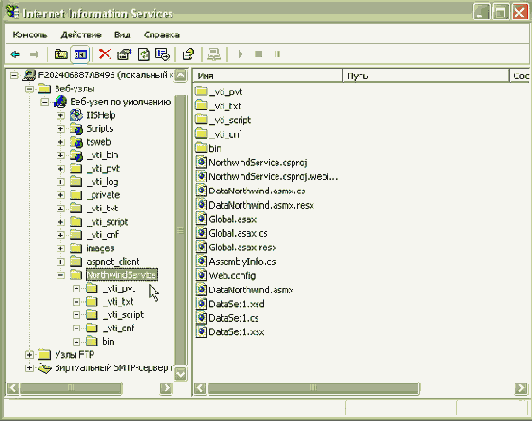Select bin folder icon in list pane
Screen dimensions: 532x421
(201, 148)
